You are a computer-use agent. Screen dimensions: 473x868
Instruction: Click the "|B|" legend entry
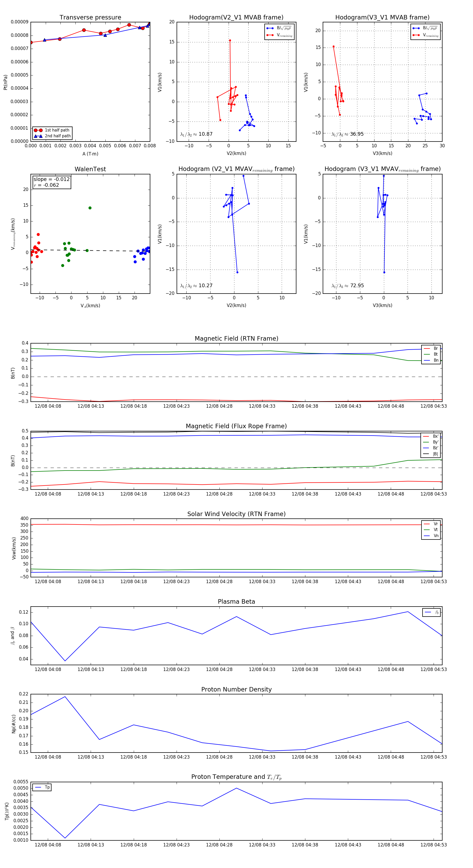431,454
